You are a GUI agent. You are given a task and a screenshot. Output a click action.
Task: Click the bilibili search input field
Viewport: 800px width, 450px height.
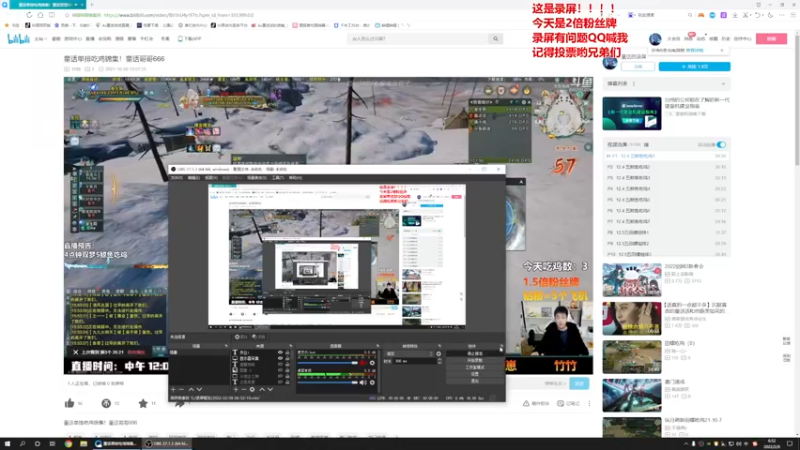point(418,39)
